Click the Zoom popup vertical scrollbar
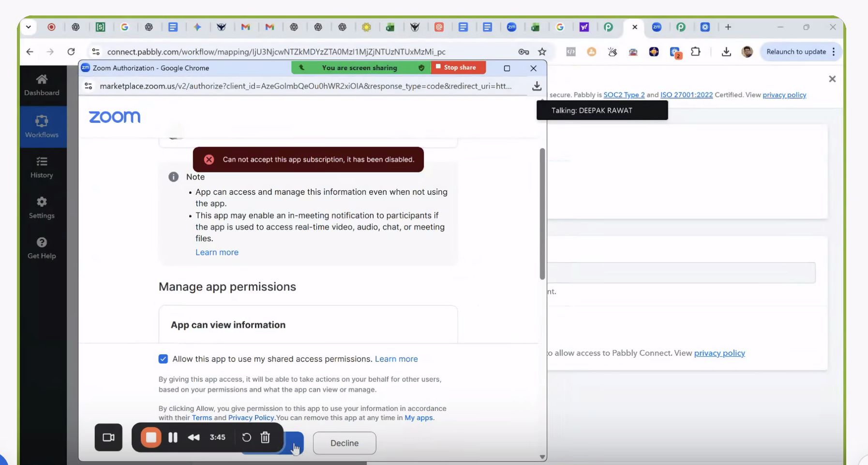 click(x=542, y=214)
